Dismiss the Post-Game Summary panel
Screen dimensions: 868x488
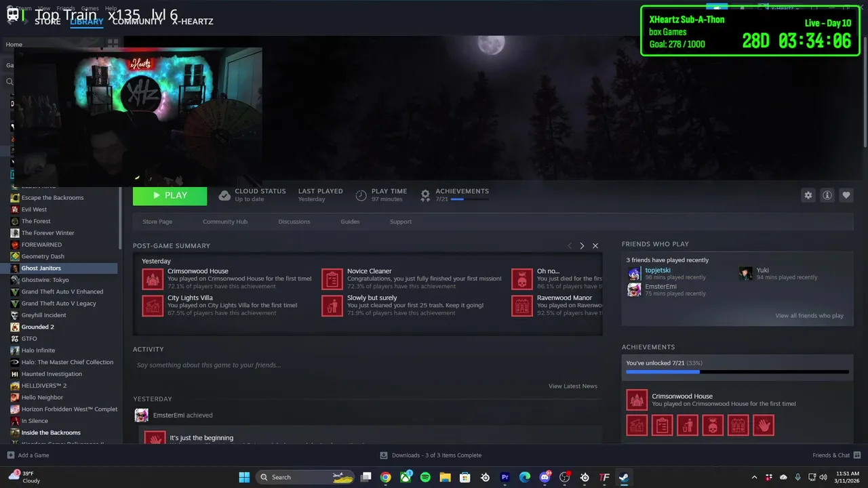(x=595, y=246)
